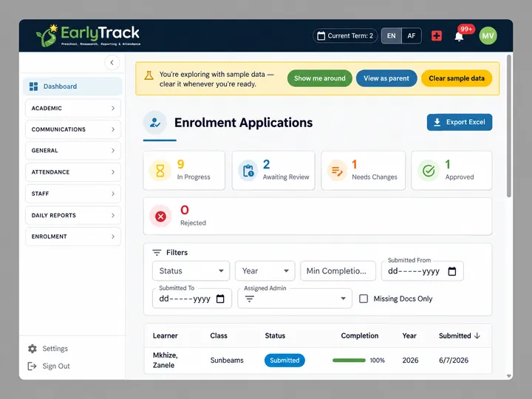Open the Year filter dropdown

click(265, 270)
